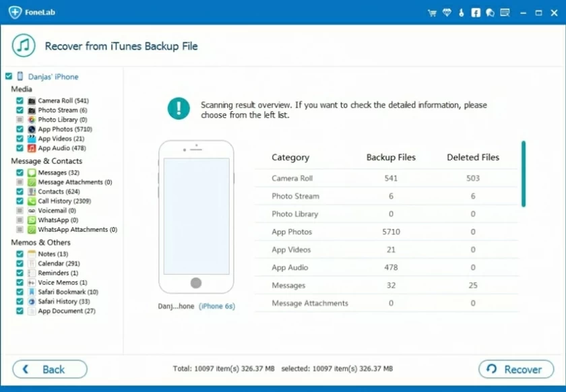566x392 pixels.
Task: Click the Facebook share icon
Action: (x=476, y=12)
